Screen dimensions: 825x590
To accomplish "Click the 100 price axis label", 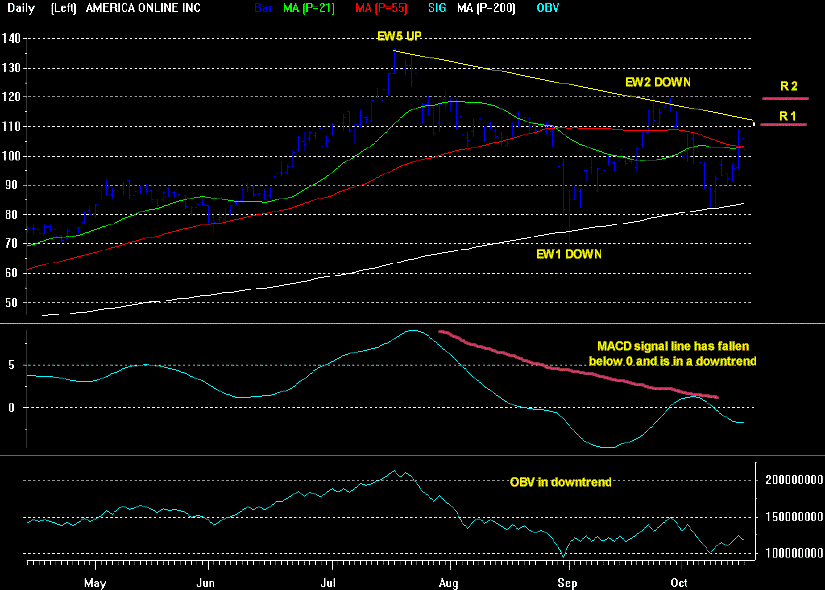I will coord(11,156).
